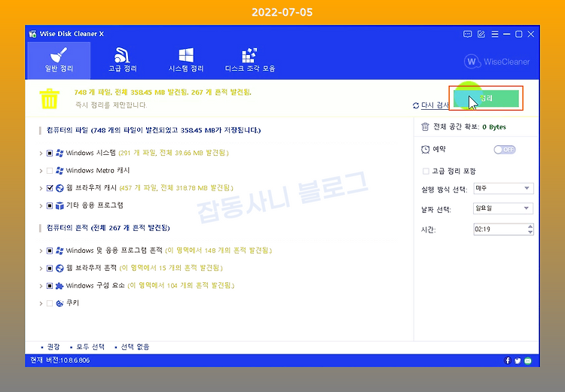
Task: Expand the 웹 브라우저 캐시 row
Action: [x=41, y=188]
